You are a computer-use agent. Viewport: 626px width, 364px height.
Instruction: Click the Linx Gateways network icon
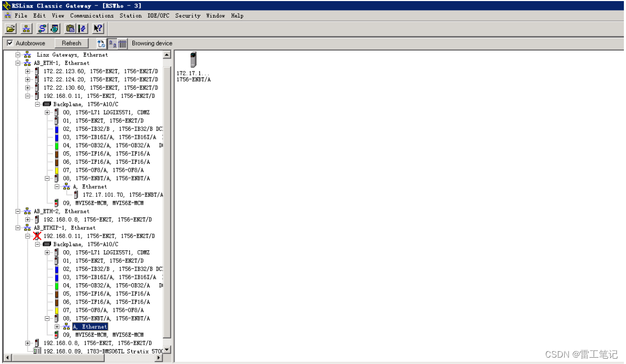(27, 55)
